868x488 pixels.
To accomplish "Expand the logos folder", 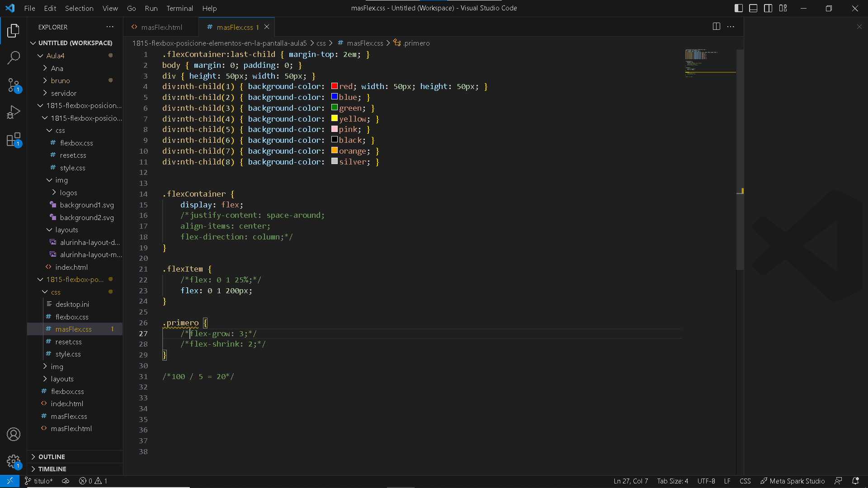I will pos(75,192).
